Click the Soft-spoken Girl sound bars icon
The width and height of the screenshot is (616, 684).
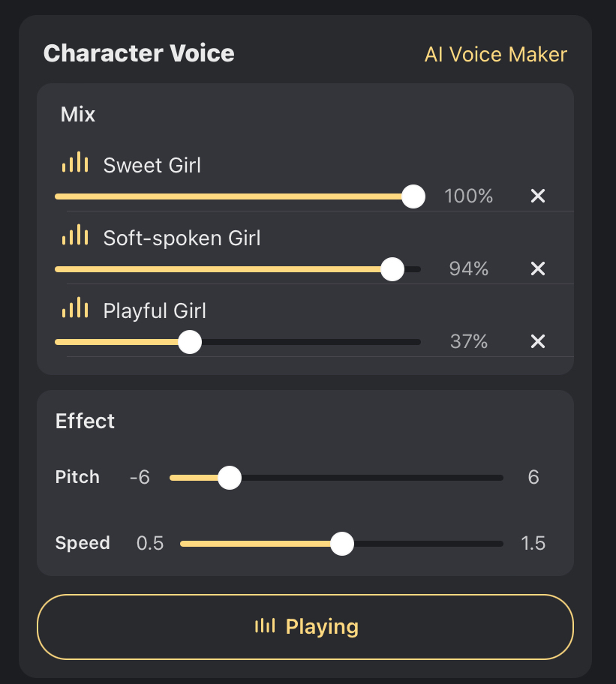pyautogui.click(x=75, y=236)
